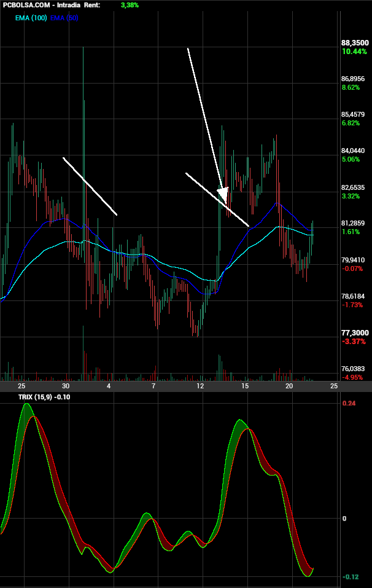Click the 82,6535 price label
Viewport: 372px width, 588px height.
(353, 187)
